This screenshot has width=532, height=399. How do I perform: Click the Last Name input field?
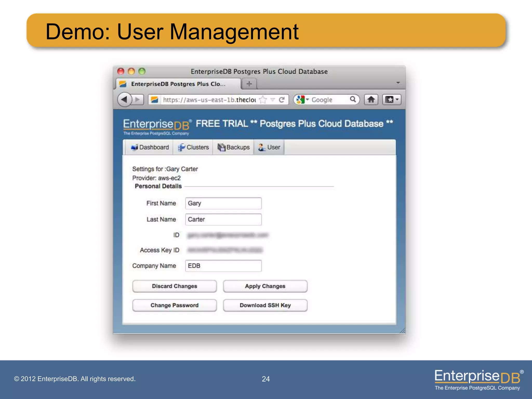223,219
